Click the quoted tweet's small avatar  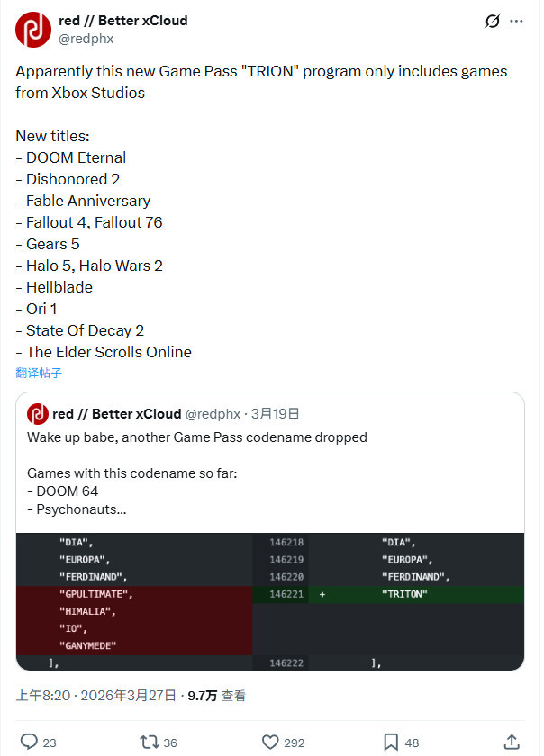tap(37, 414)
